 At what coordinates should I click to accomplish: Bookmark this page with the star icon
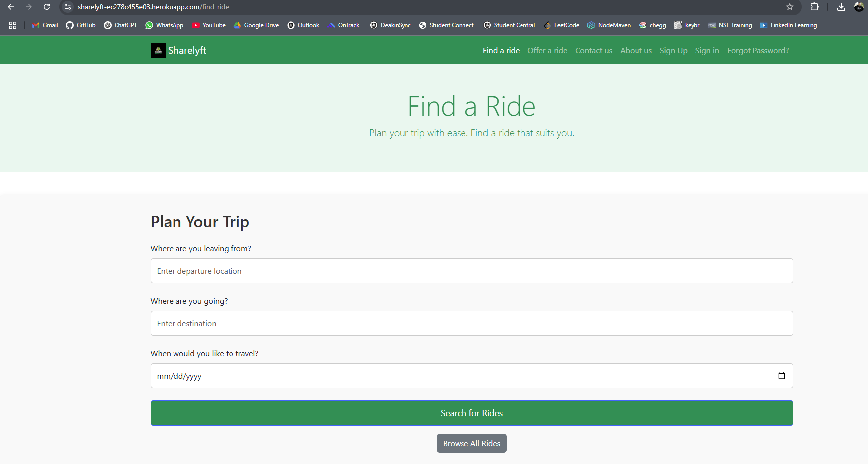790,7
